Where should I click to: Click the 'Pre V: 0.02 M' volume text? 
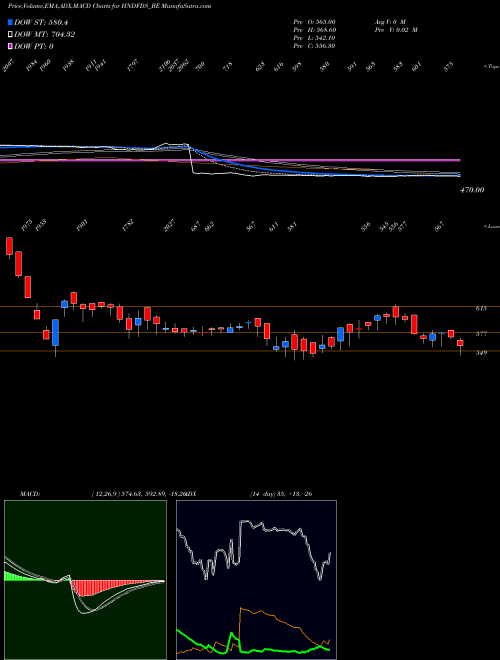[395, 30]
